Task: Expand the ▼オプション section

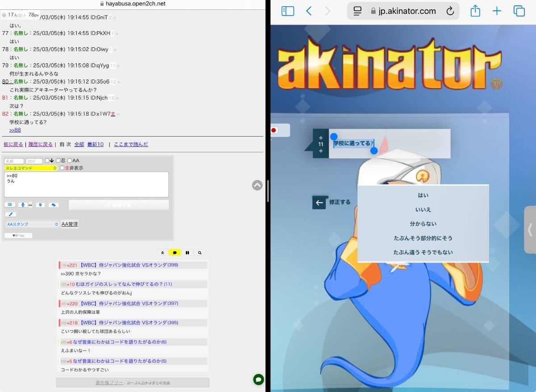Action: click(x=18, y=235)
